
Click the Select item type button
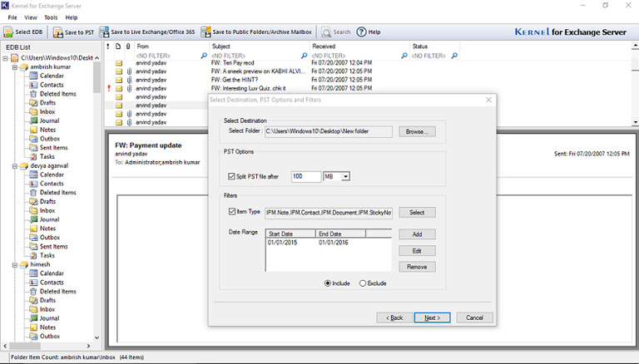(x=417, y=213)
